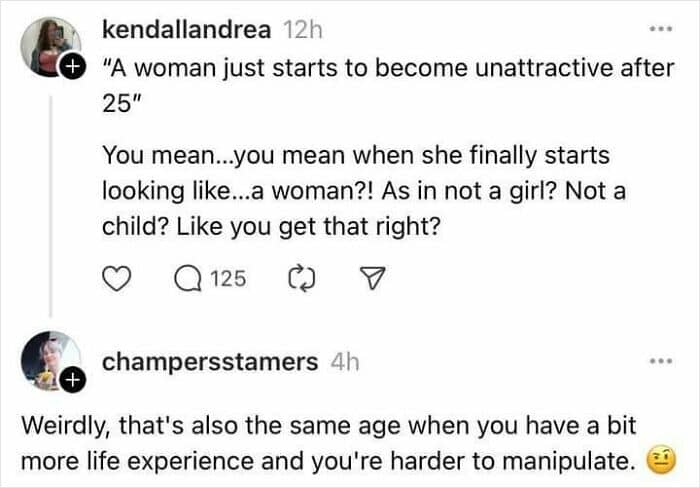Click the 12h timestamp on the post
Screen dimensions: 700x488
(299, 32)
